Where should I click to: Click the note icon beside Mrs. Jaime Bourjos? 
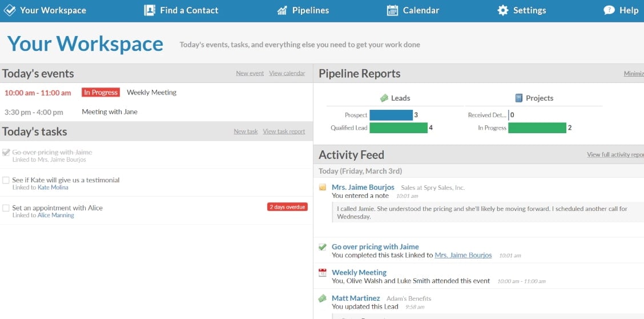pyautogui.click(x=323, y=188)
